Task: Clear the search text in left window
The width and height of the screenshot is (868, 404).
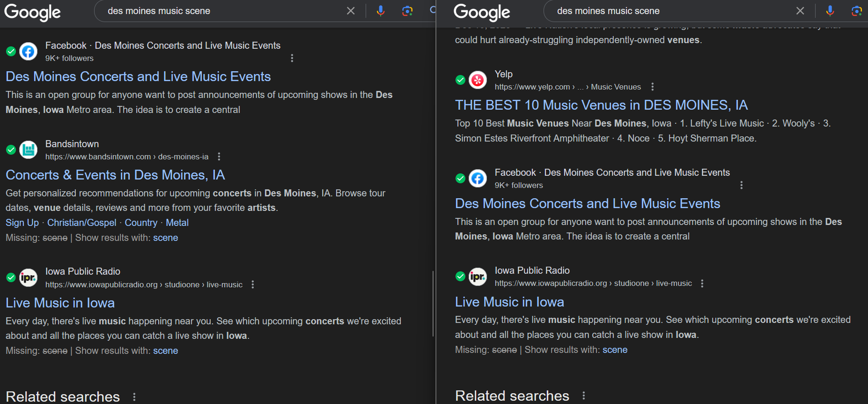Action: pyautogui.click(x=351, y=11)
